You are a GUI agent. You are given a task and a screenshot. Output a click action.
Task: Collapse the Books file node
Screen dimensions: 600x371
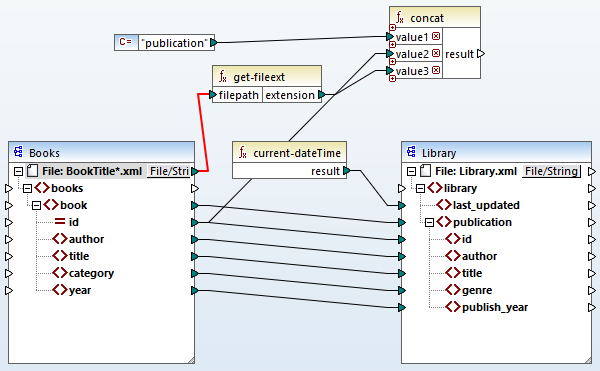18,171
